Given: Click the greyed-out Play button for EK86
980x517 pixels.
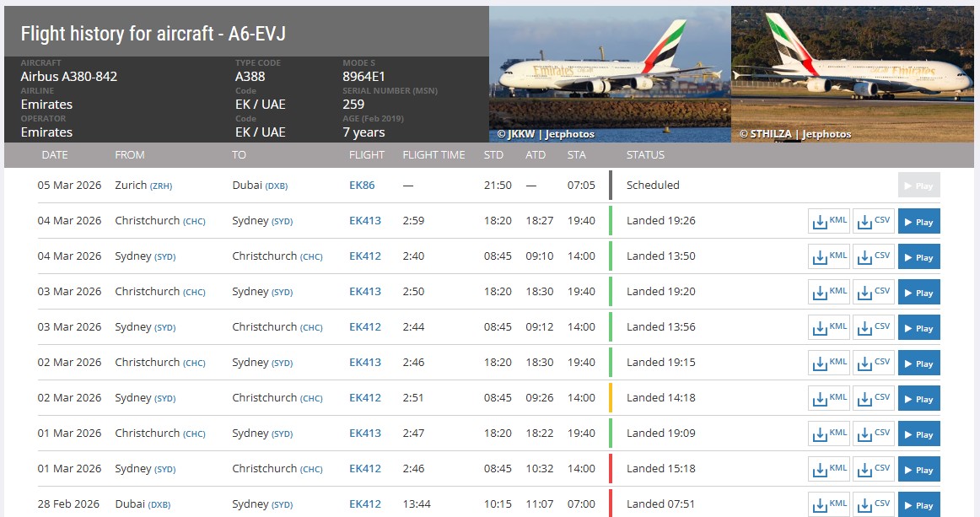Looking at the screenshot, I should coord(918,186).
